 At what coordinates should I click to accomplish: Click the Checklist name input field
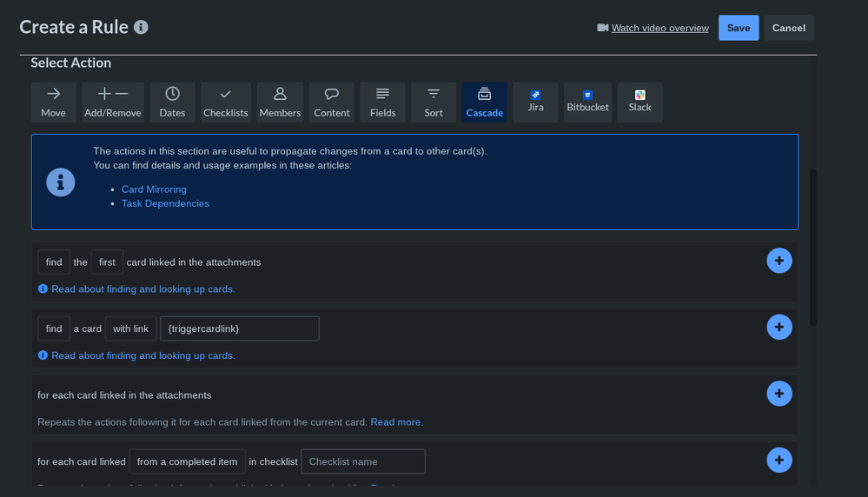[363, 461]
